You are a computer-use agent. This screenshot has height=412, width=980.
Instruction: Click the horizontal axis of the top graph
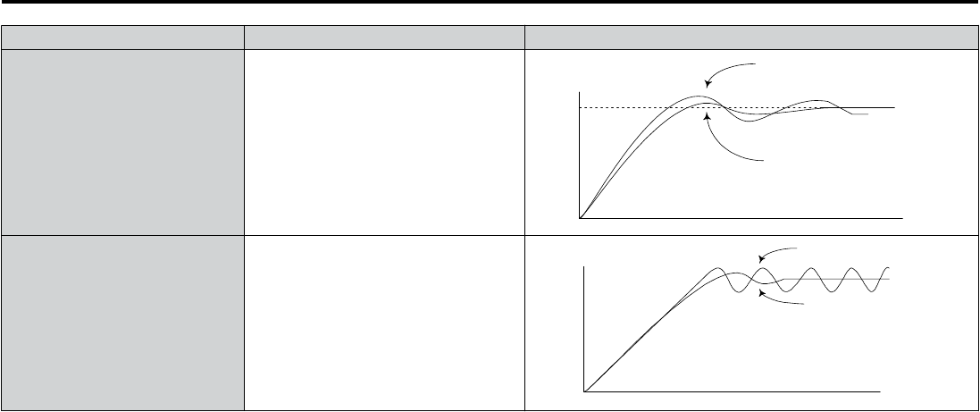[x=741, y=218]
